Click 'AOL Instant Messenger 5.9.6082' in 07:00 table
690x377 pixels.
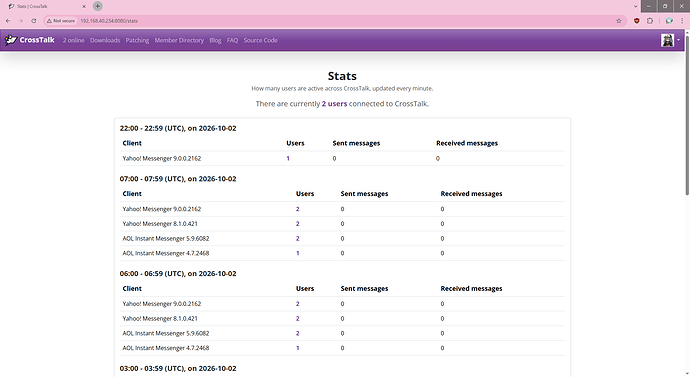165,238
